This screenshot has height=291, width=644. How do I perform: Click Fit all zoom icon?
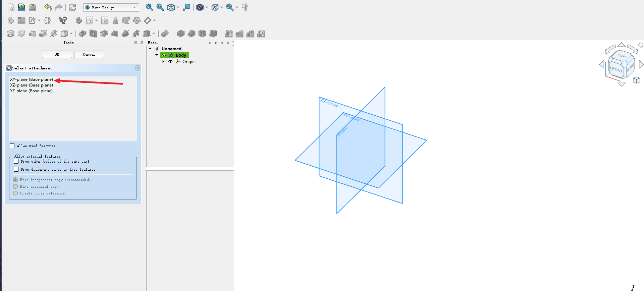pos(149,7)
